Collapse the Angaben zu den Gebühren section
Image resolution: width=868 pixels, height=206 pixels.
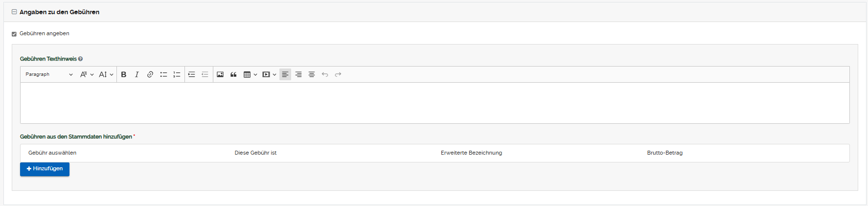coord(14,12)
